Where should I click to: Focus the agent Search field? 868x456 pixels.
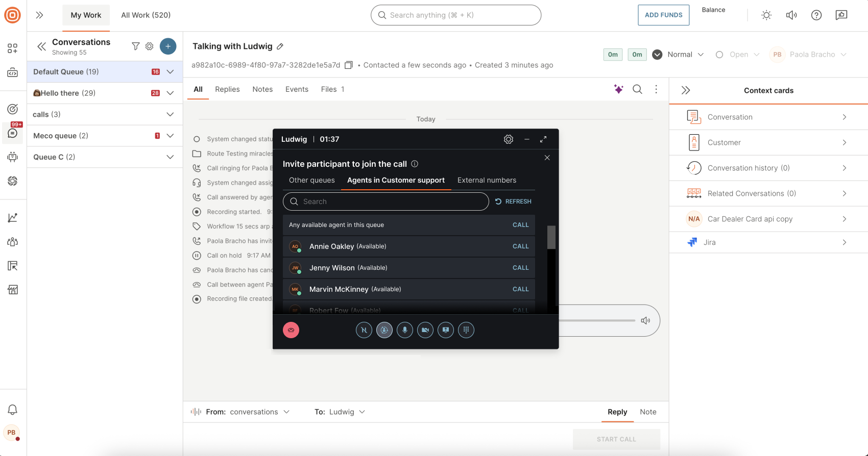click(385, 201)
